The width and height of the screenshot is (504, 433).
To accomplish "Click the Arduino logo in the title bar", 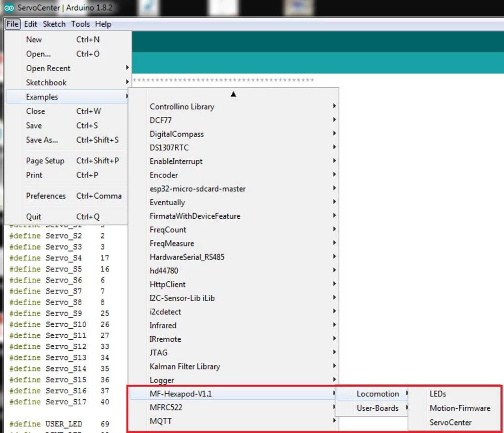I will pos(9,8).
